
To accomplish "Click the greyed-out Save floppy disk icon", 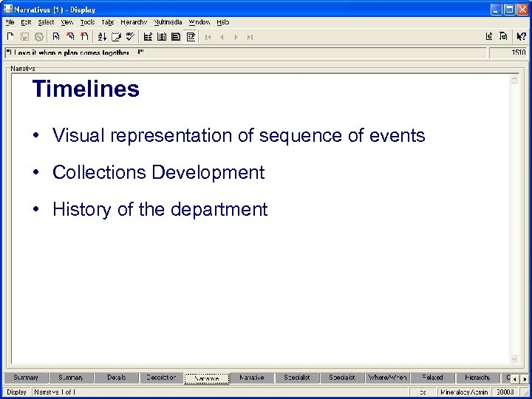I will coord(25,37).
